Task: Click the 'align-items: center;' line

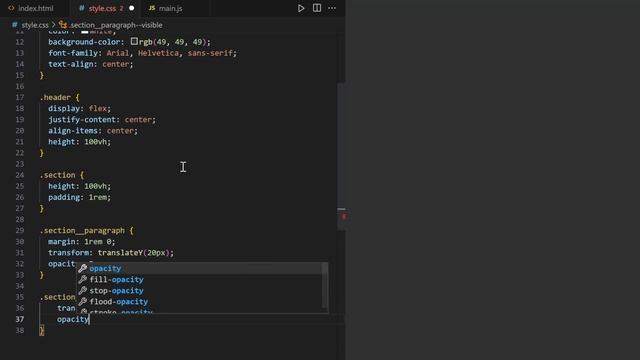Action: [93, 130]
